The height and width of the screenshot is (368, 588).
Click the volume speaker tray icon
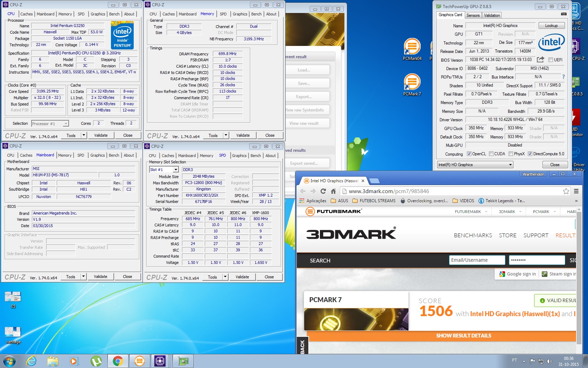pos(549,361)
